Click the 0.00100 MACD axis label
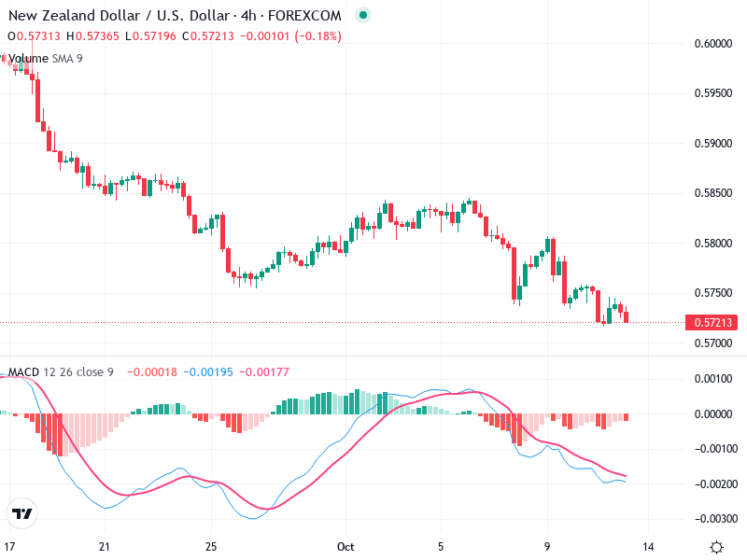Screen dimensions: 747x560 point(715,379)
